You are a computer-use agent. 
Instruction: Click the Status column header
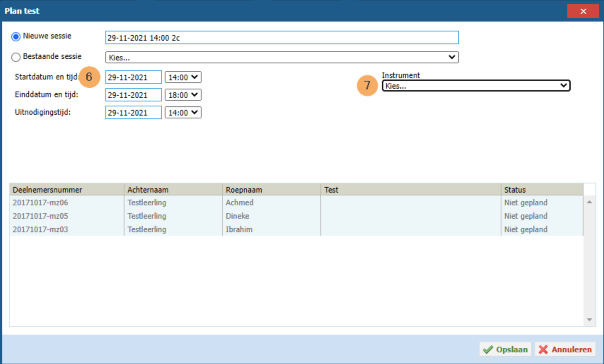pos(541,190)
